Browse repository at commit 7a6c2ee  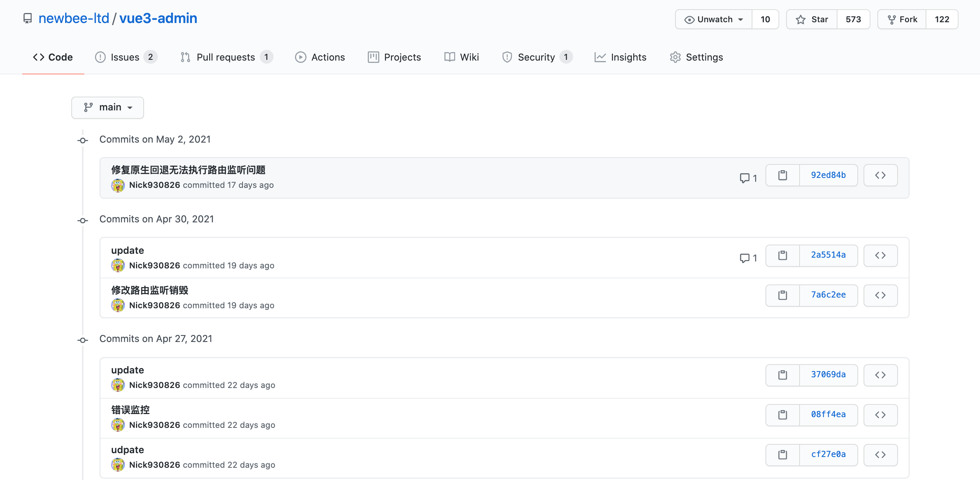pos(880,295)
